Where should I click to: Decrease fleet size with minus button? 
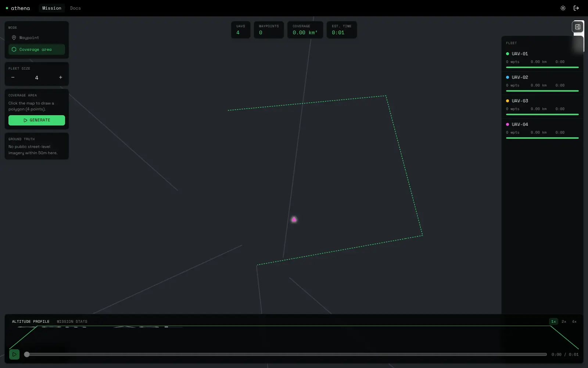[x=13, y=77]
